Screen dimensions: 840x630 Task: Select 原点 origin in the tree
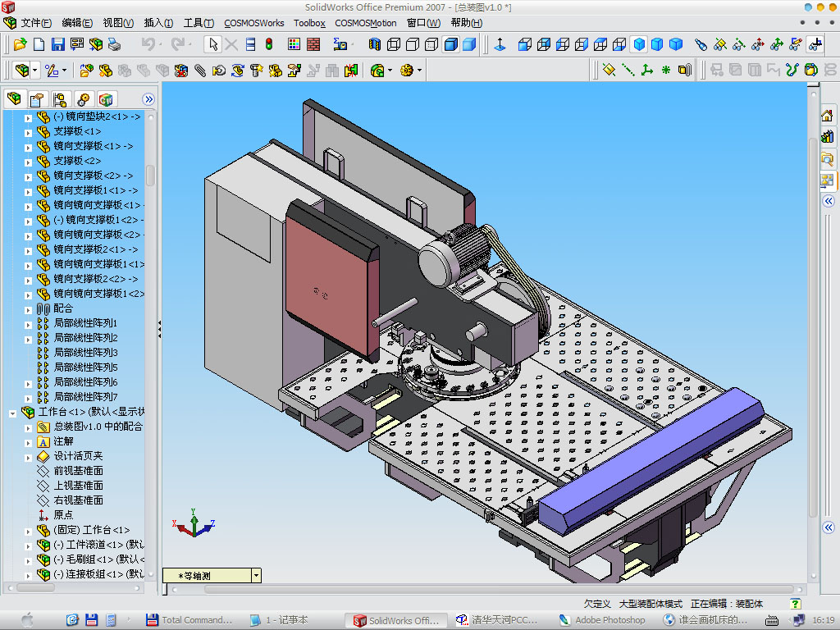tap(63, 515)
